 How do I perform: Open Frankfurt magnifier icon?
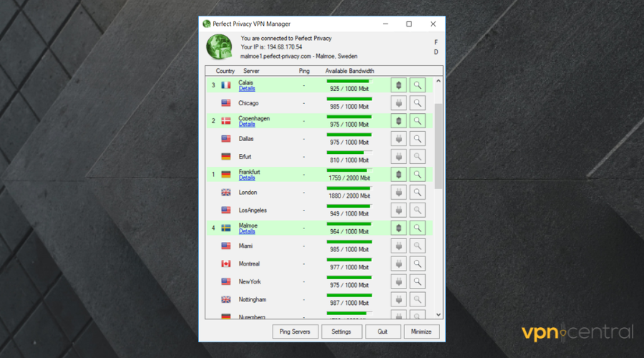tap(417, 175)
